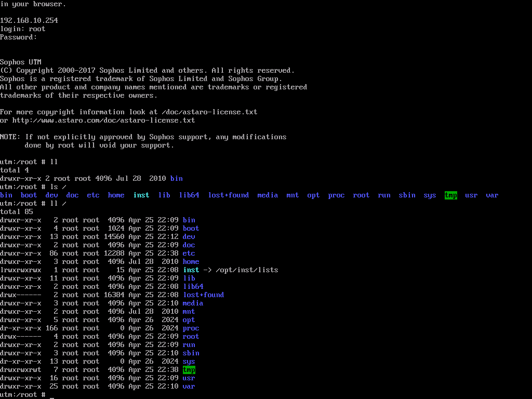This screenshot has height=399, width=532.
Task: Click the 'lrwxrwxrwx' permissions string
Action: pos(21,270)
